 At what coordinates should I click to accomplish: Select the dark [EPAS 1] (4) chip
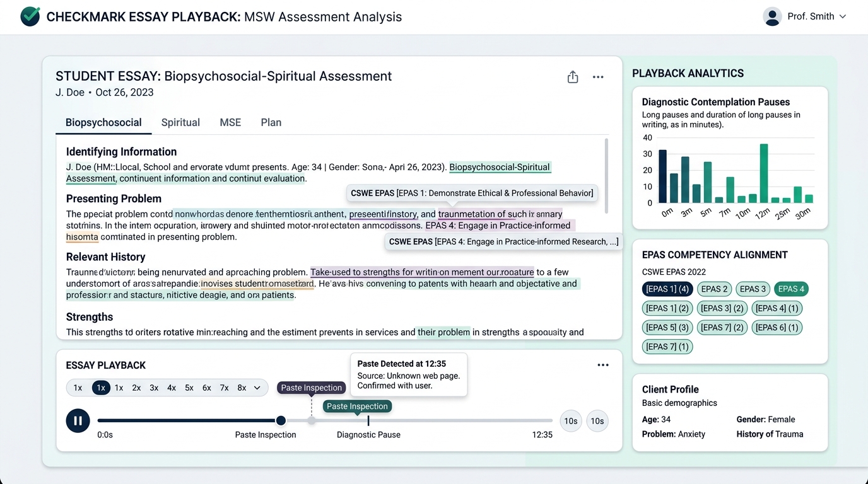[x=667, y=289]
